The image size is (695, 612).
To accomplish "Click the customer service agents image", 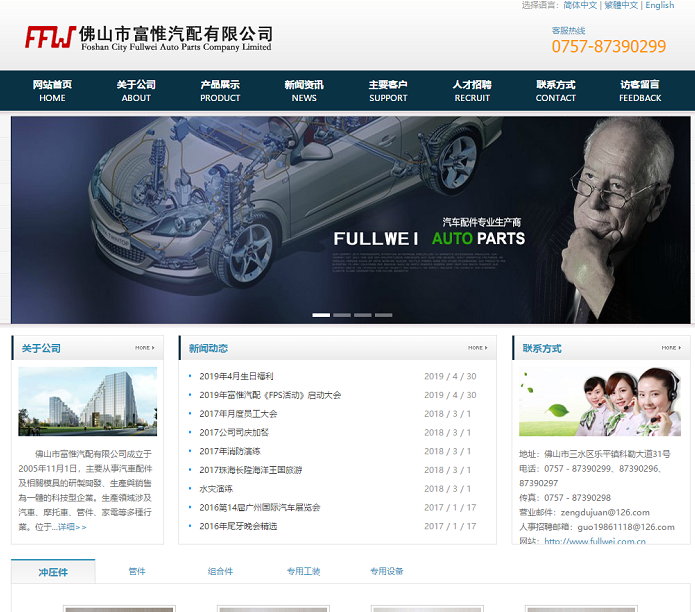I will (x=600, y=401).
